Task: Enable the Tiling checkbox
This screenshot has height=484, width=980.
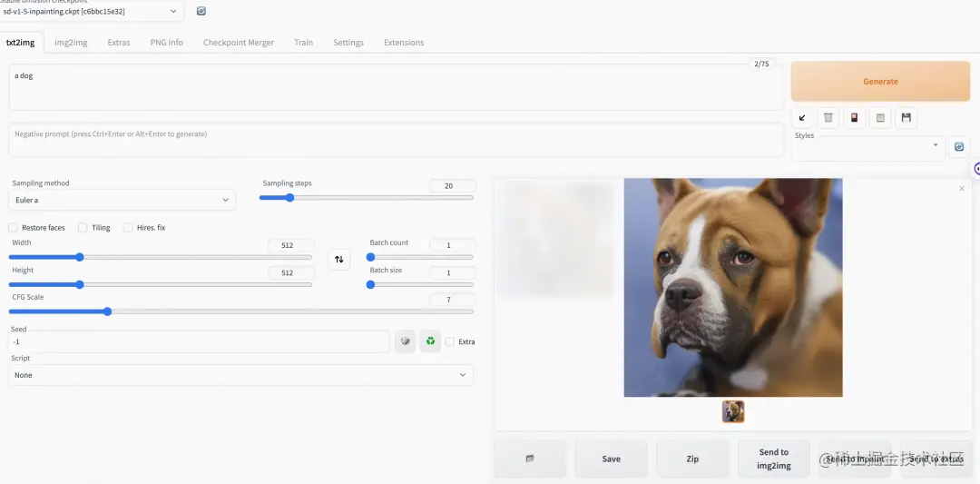Action: pyautogui.click(x=83, y=228)
